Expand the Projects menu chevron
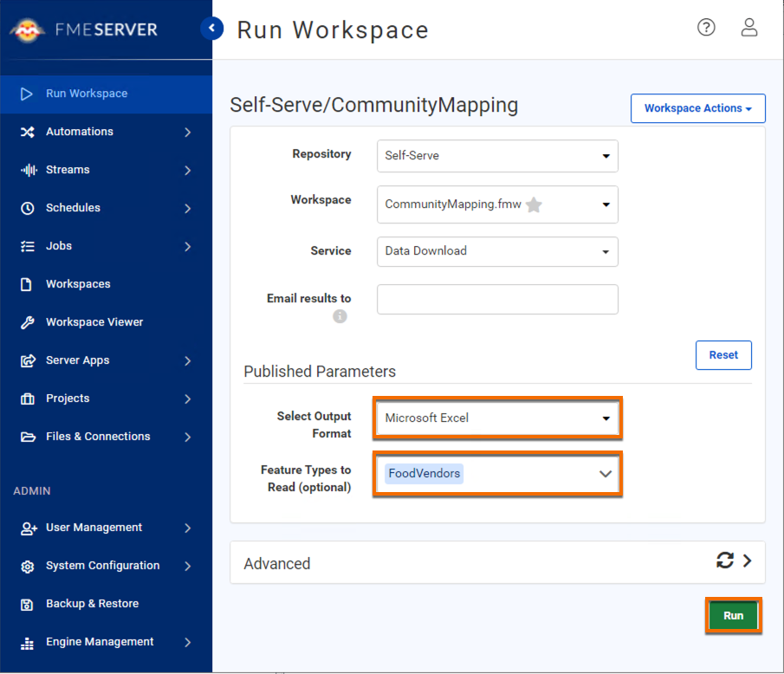 tap(187, 399)
